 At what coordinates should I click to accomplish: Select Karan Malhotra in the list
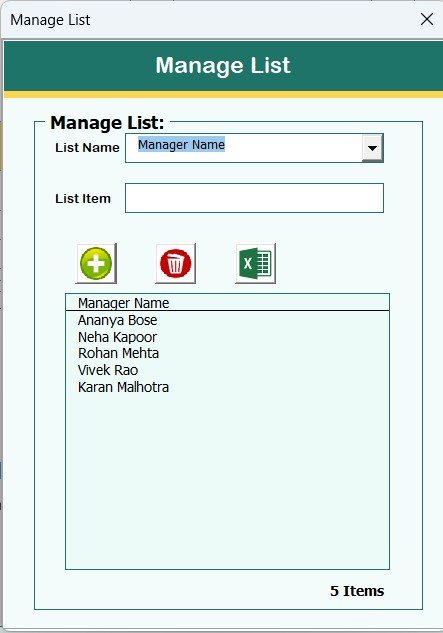pos(227,387)
